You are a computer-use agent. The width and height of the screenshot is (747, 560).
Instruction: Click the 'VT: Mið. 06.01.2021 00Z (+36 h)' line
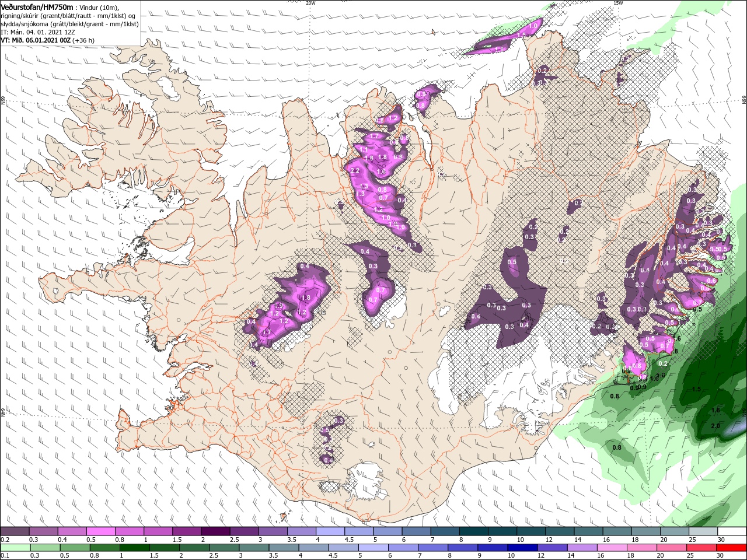click(47, 40)
